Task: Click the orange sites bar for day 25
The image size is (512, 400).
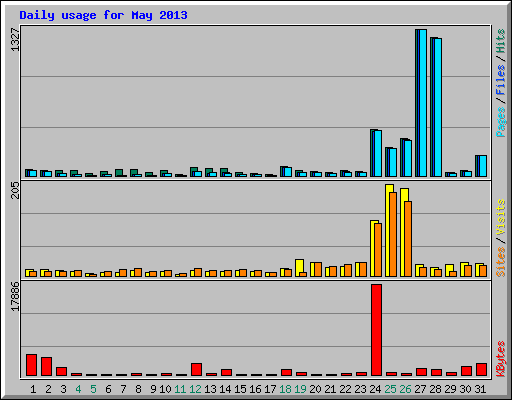Action: coord(393,234)
